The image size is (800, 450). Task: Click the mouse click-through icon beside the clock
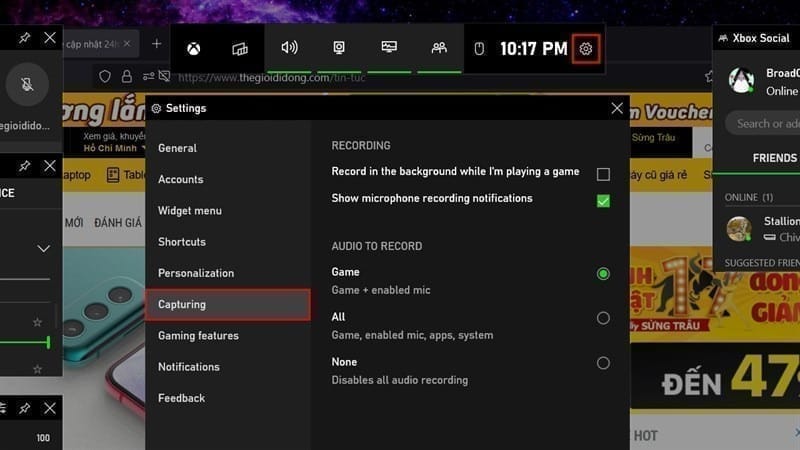point(479,49)
